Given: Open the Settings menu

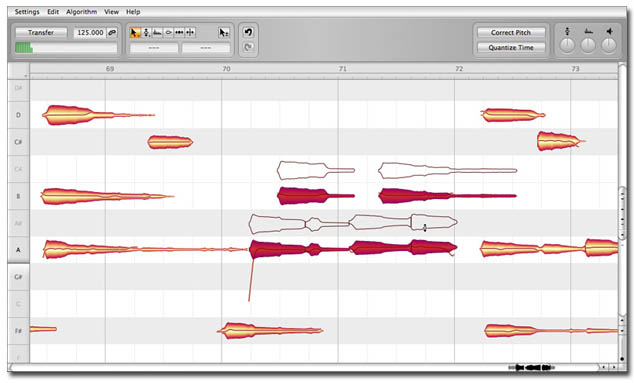Looking at the screenshot, I should (27, 12).
